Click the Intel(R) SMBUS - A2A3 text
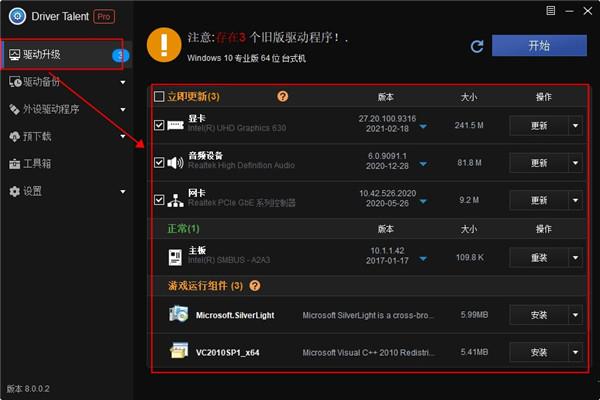 [x=229, y=260]
